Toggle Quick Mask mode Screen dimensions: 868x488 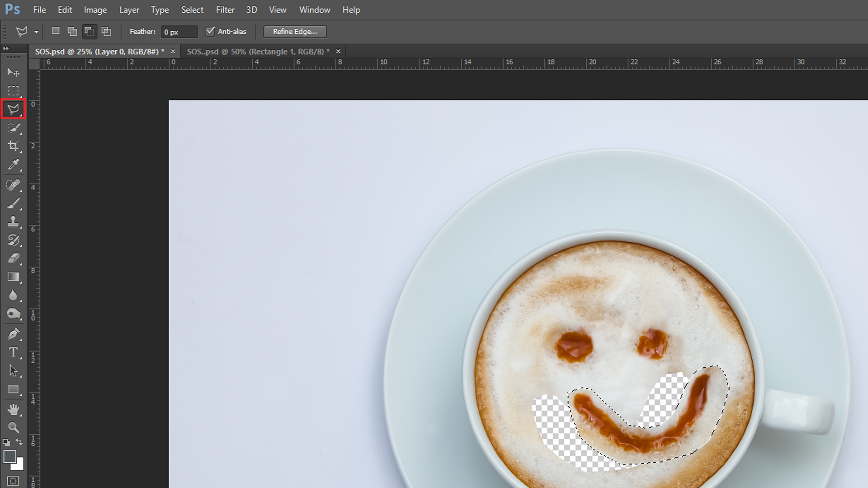point(13,481)
